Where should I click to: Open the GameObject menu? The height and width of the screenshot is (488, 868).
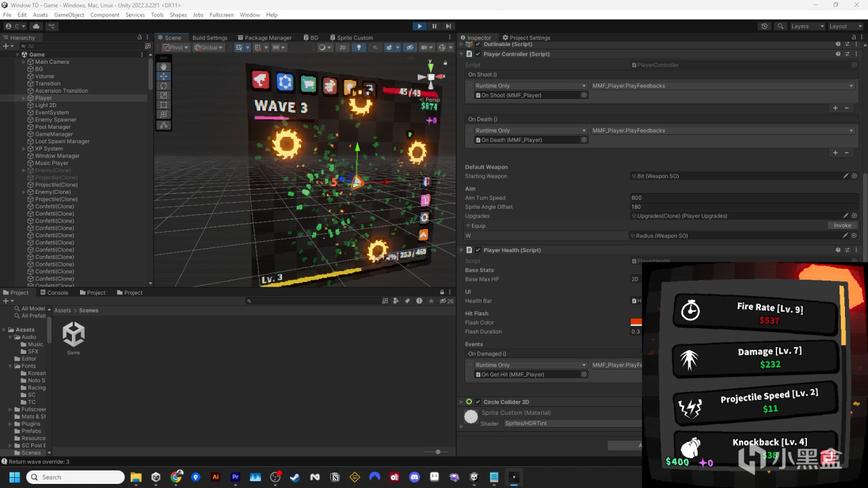(x=68, y=15)
